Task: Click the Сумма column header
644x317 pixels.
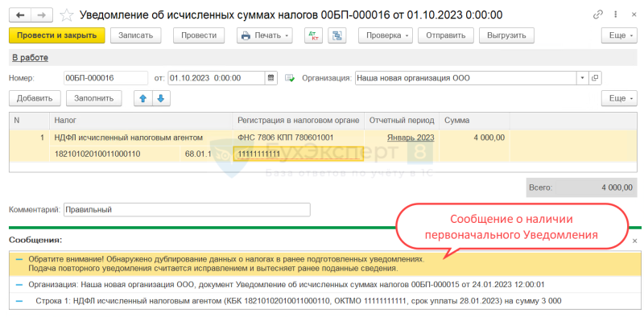Action: pyautogui.click(x=474, y=121)
